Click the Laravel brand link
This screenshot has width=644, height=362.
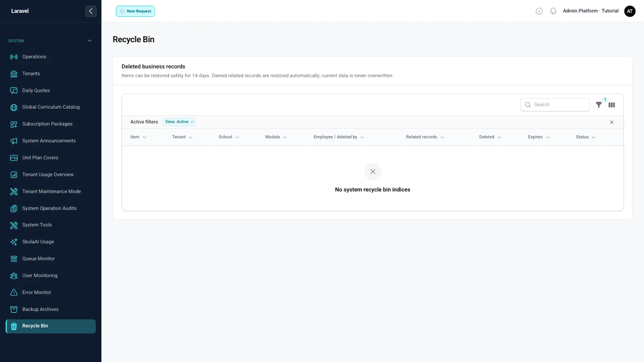point(20,11)
